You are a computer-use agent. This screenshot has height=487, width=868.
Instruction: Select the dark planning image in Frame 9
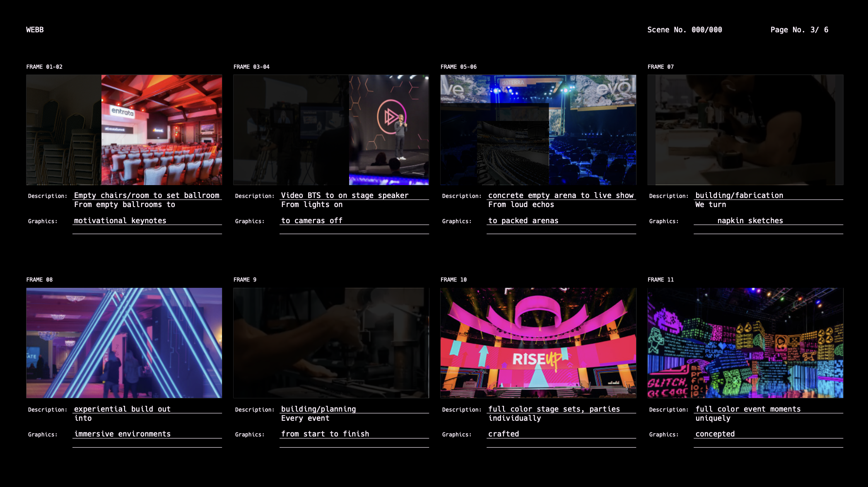coord(331,343)
